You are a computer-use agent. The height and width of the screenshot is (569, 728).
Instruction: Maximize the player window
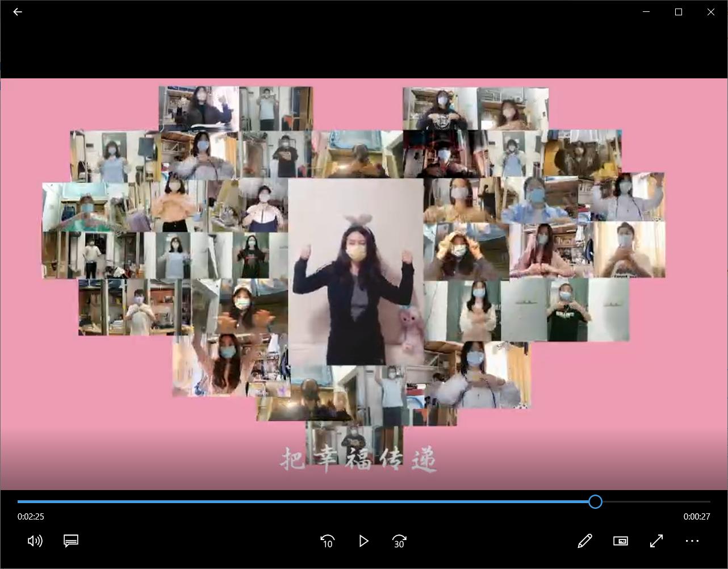coord(678,11)
